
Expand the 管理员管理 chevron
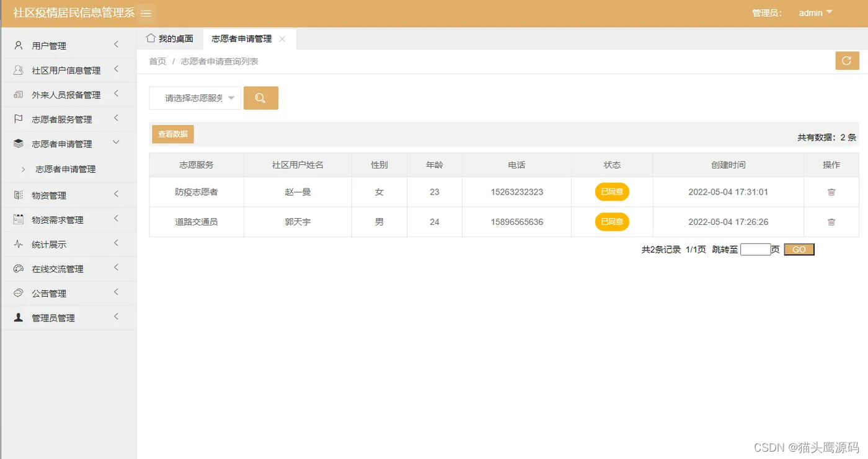click(116, 317)
